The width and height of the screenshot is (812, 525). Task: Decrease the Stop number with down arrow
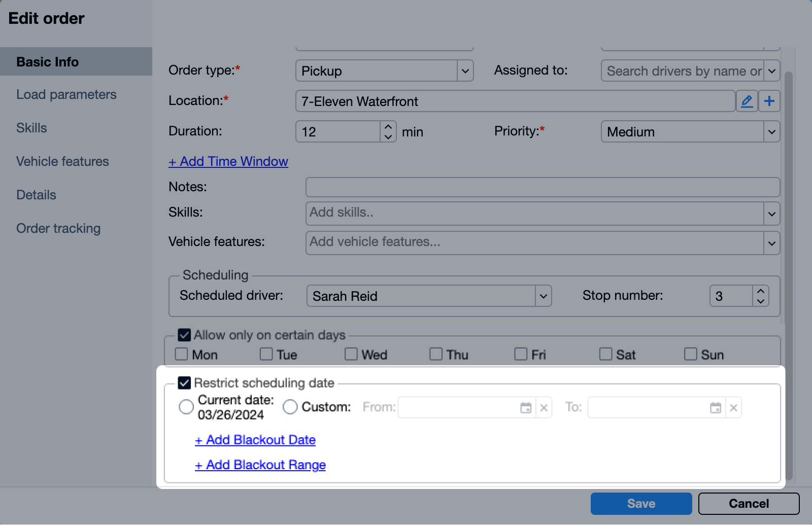point(760,301)
